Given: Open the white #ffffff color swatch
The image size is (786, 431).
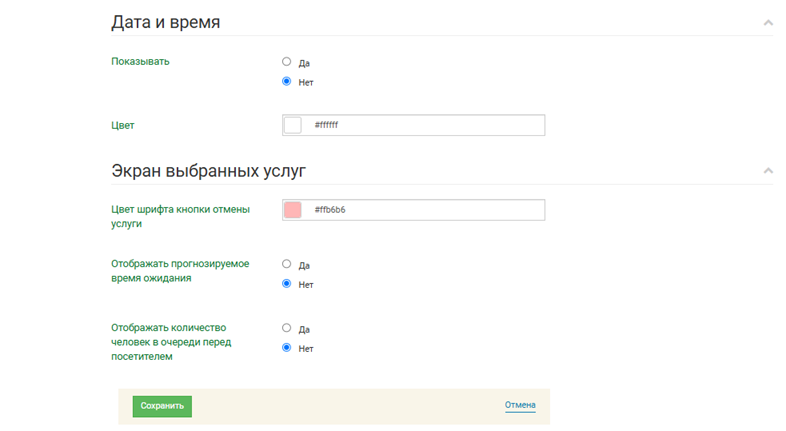Looking at the screenshot, I should click(293, 125).
